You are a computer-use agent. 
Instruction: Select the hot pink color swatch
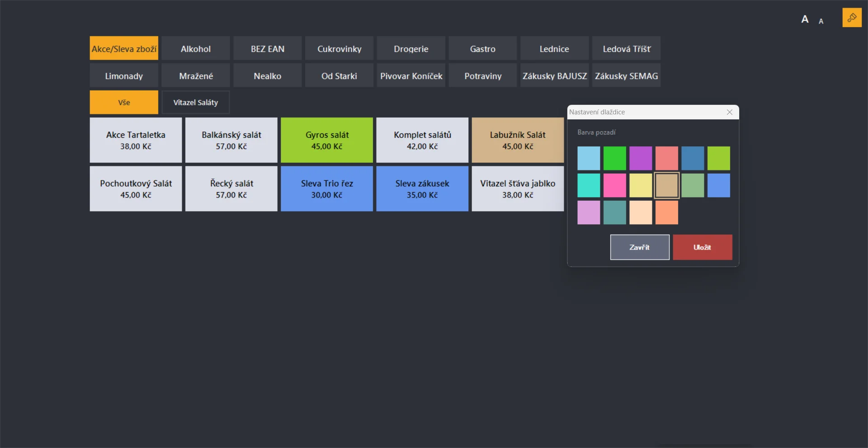pyautogui.click(x=614, y=185)
